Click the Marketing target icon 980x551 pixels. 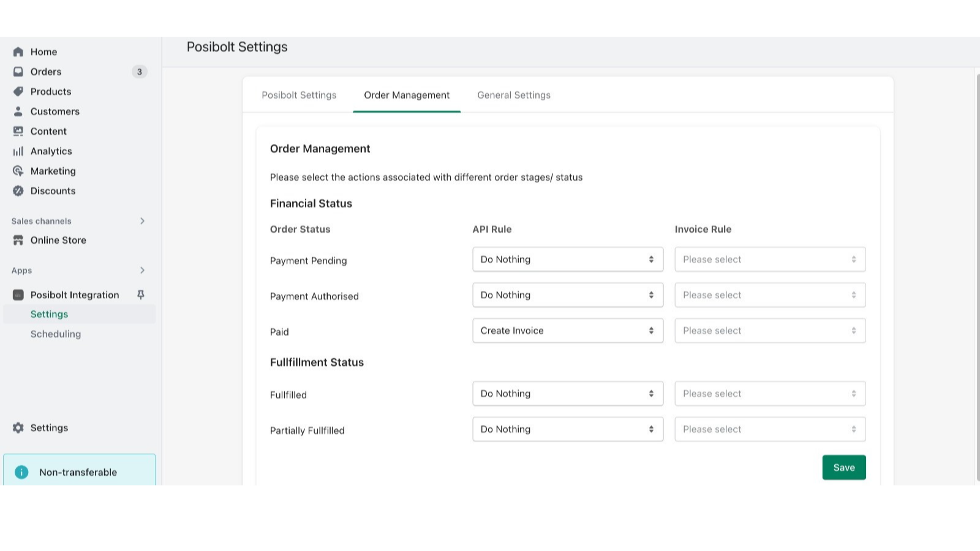pos(18,171)
